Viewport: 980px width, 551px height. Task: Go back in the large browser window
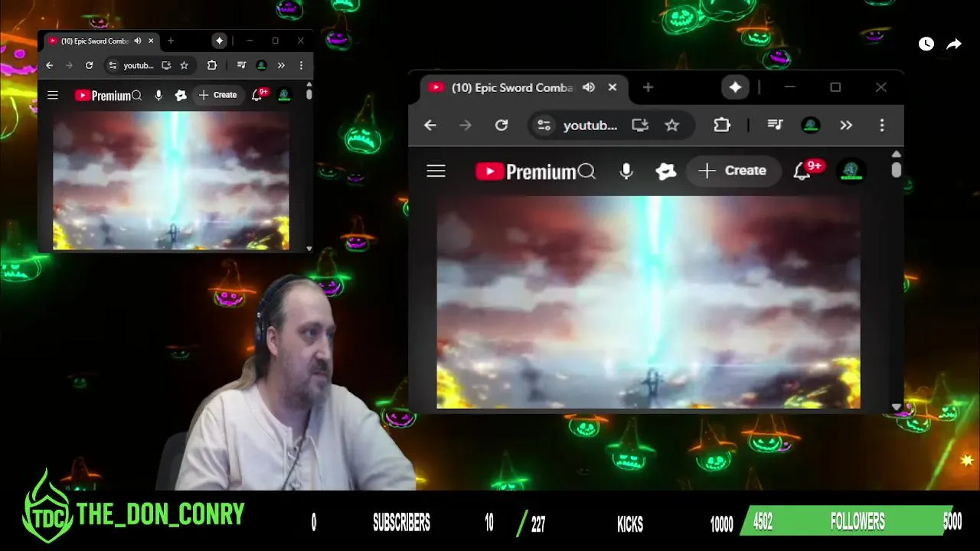[430, 125]
